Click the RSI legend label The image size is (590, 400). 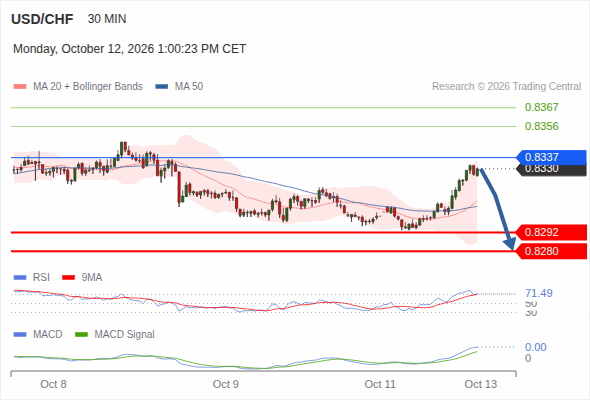(x=41, y=277)
